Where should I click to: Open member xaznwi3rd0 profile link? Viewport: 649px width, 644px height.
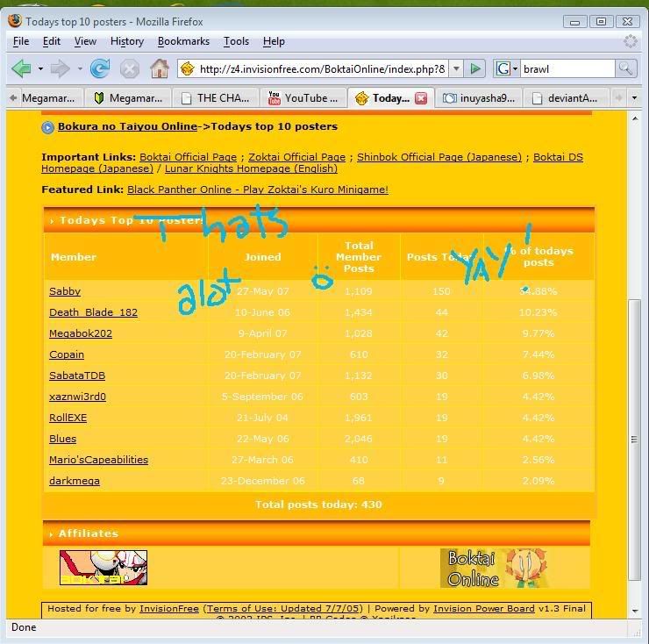pyautogui.click(x=77, y=397)
